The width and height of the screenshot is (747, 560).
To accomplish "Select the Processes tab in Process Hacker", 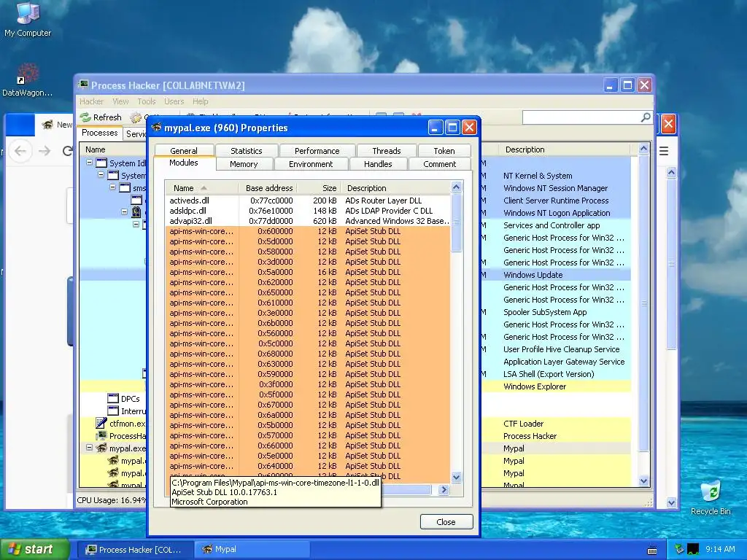I will 99,133.
